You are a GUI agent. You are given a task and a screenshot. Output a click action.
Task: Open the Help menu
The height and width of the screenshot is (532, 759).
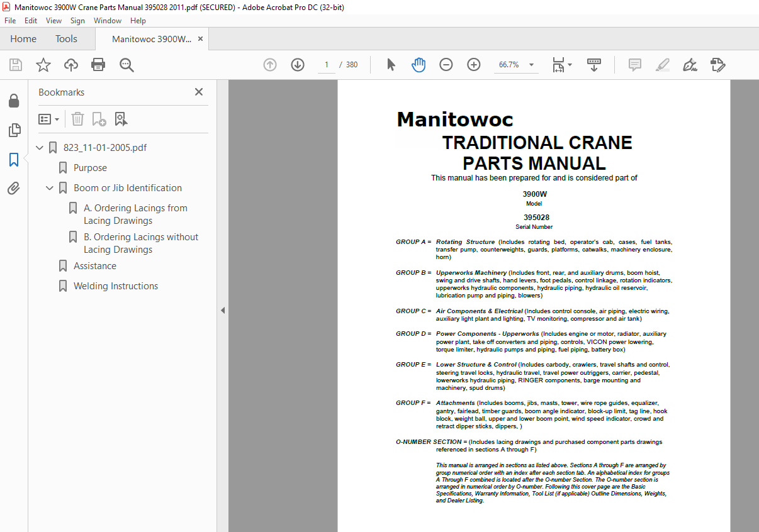tap(138, 21)
